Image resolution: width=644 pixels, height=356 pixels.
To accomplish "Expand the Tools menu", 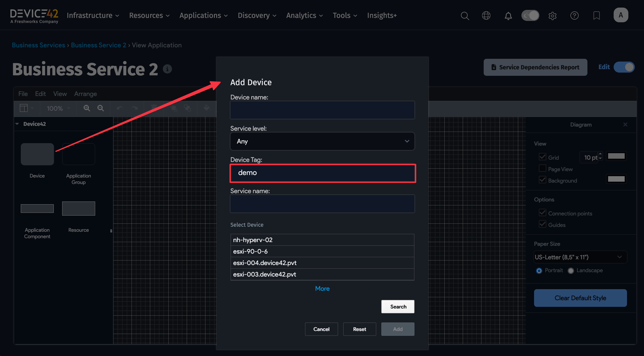I will [x=345, y=15].
